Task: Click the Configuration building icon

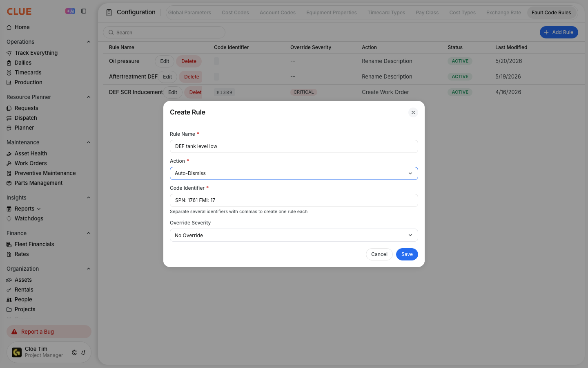Action: (x=109, y=12)
